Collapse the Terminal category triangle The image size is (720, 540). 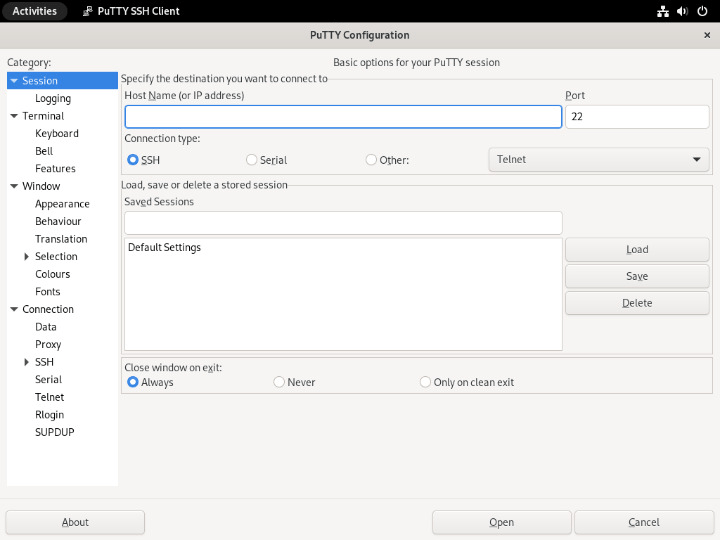point(14,116)
